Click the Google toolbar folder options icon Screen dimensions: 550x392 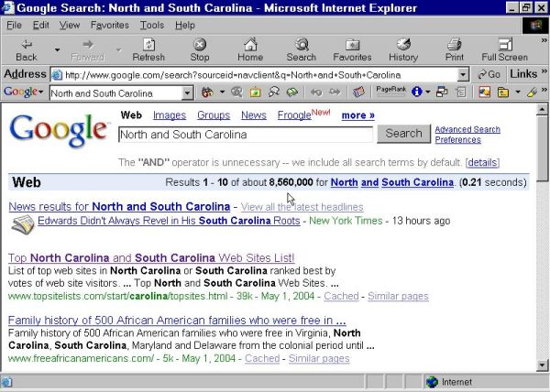pyautogui.click(x=503, y=93)
